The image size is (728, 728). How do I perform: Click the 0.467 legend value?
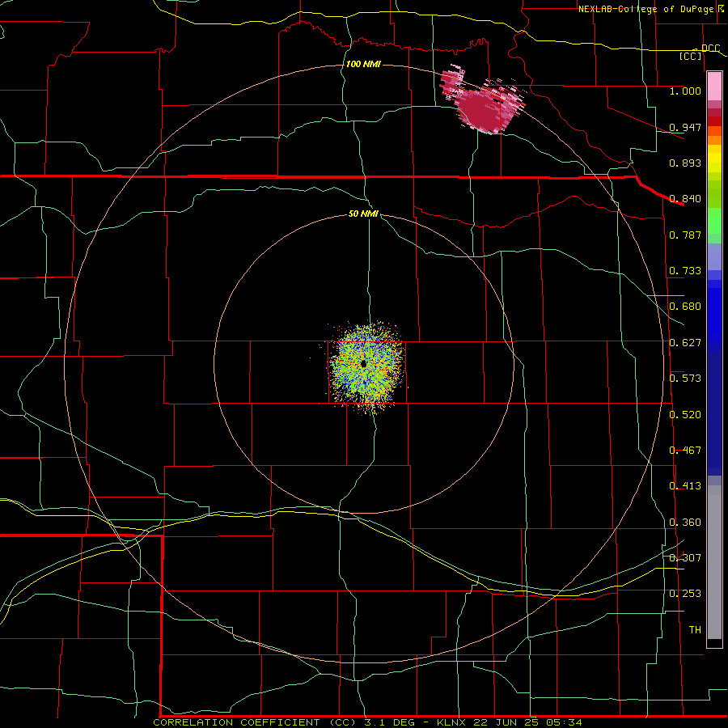pyautogui.click(x=685, y=451)
